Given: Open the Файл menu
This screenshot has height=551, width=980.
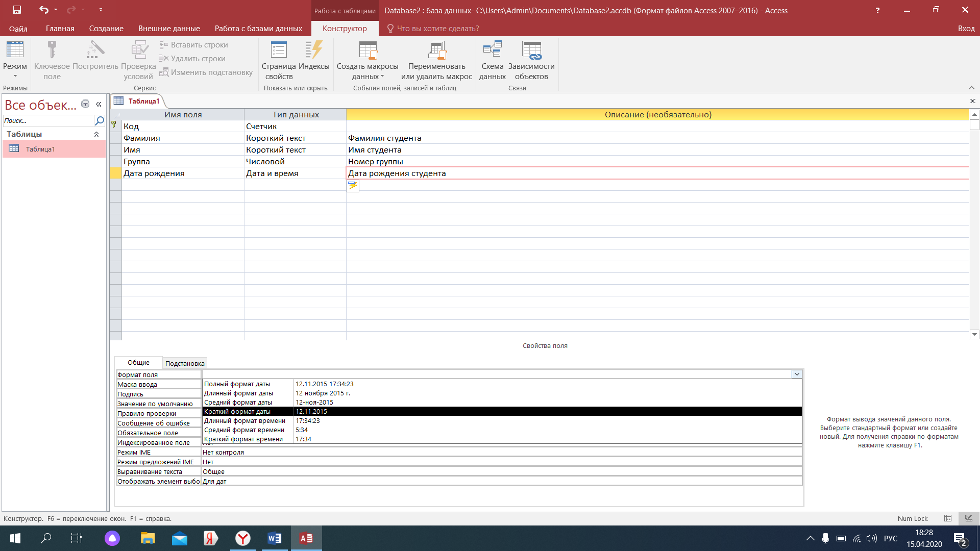Looking at the screenshot, I should pyautogui.click(x=18, y=29).
